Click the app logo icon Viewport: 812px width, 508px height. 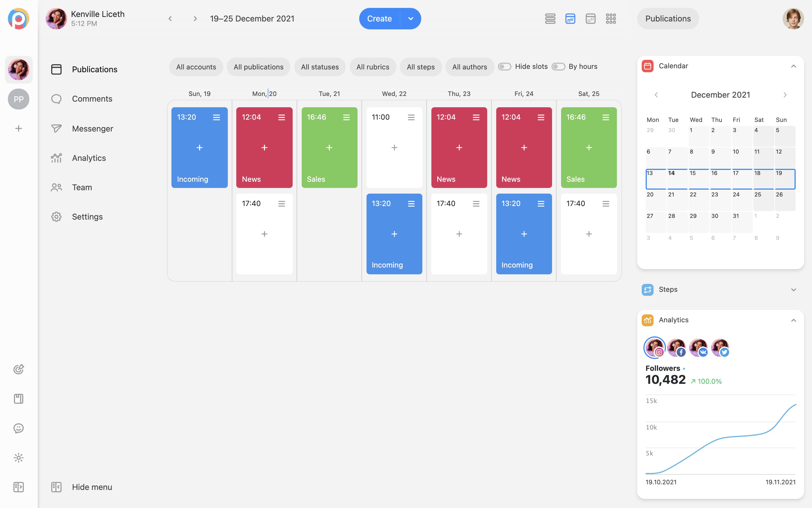[x=18, y=18]
